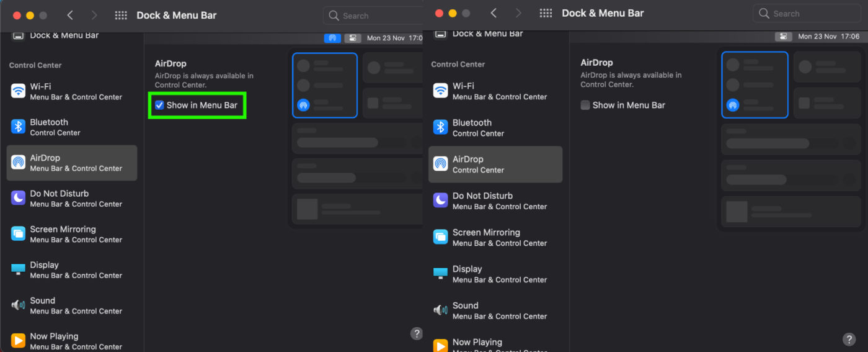Image resolution: width=868 pixels, height=352 pixels.
Task: Select Do Not Disturb moon icon in left window
Action: click(x=19, y=198)
